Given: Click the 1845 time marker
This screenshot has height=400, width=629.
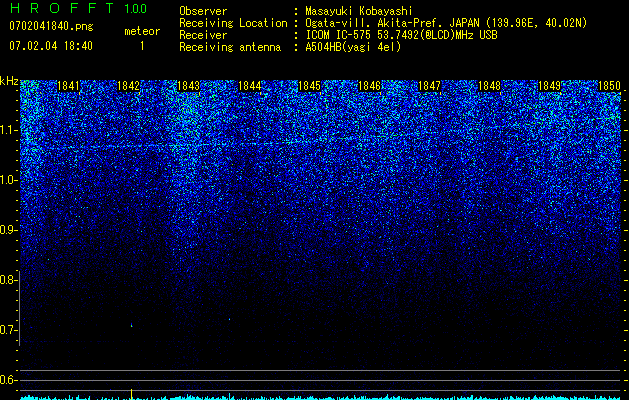Looking at the screenshot, I should pyautogui.click(x=309, y=86).
